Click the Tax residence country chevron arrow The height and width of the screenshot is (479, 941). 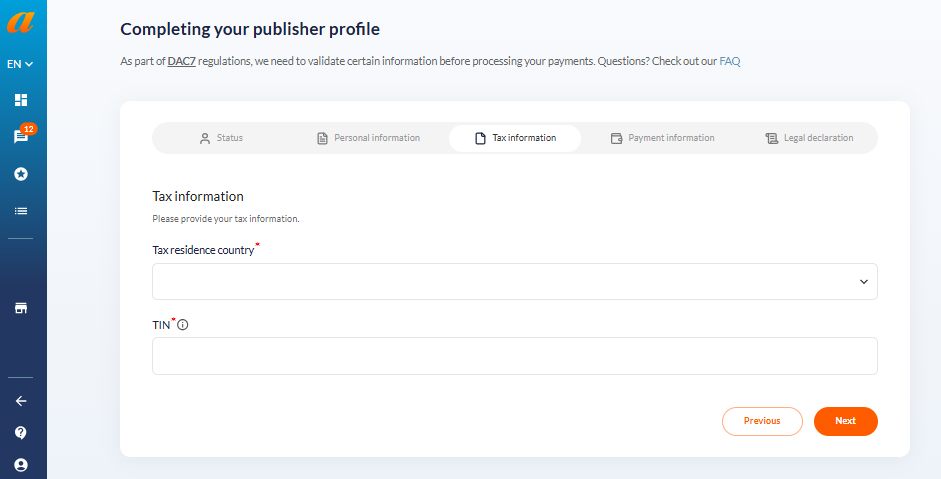864,282
